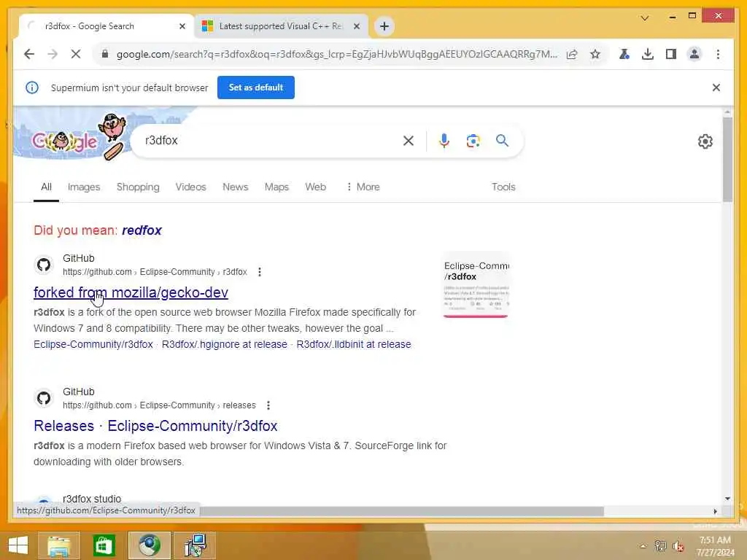The width and height of the screenshot is (747, 560).
Task: Go forward to the next page
Action: click(x=53, y=54)
